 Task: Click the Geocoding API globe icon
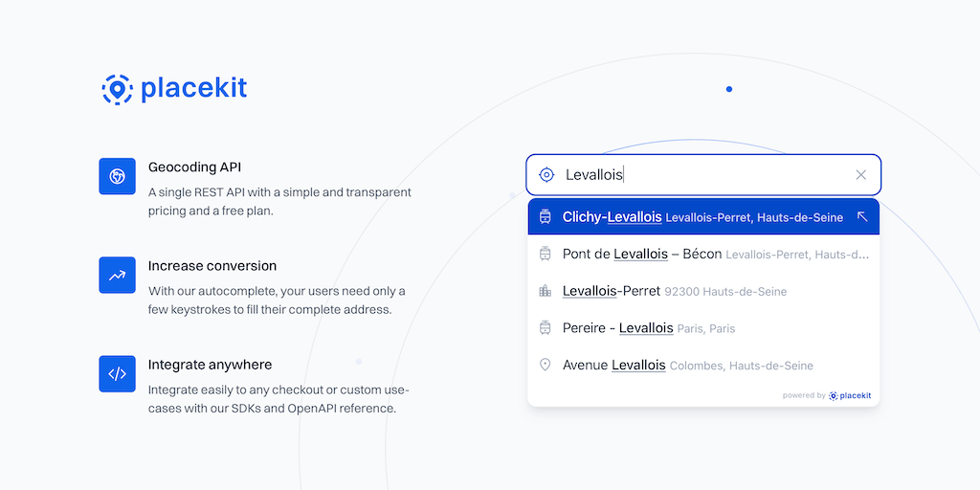117,176
